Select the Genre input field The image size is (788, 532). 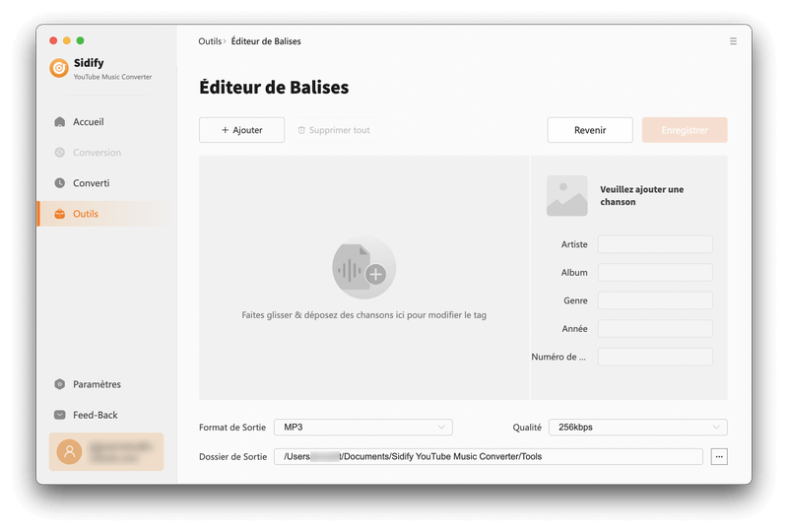pyautogui.click(x=654, y=300)
